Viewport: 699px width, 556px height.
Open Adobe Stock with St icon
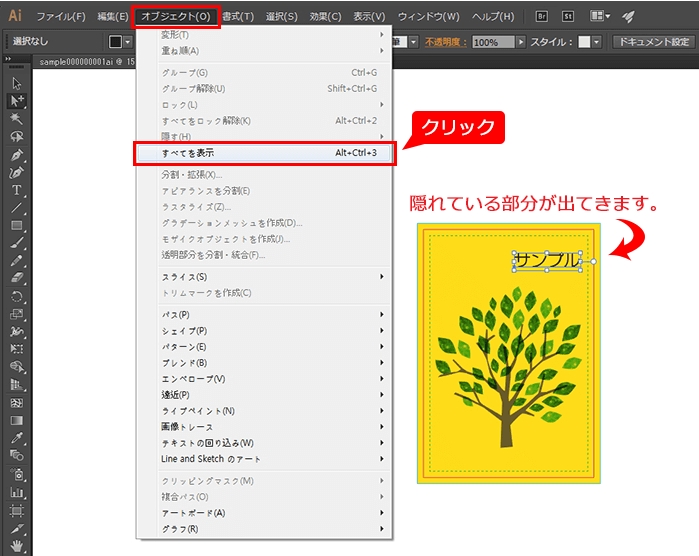(567, 16)
